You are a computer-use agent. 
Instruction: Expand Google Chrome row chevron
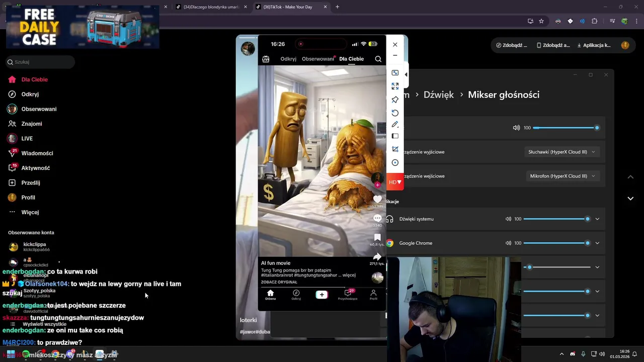tap(597, 243)
